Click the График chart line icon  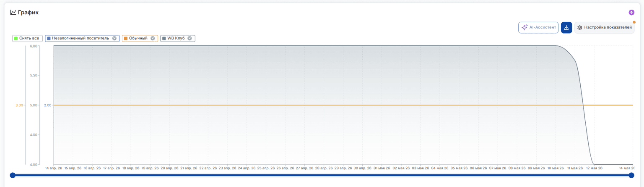pos(13,13)
